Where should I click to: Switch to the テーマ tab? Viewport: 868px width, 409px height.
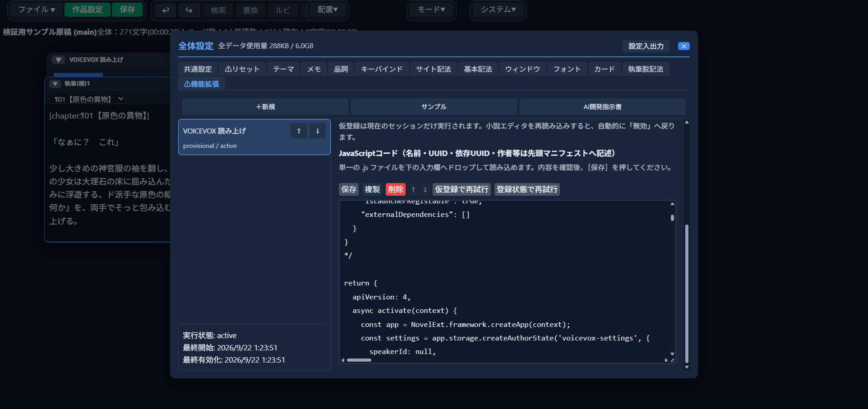coord(283,69)
